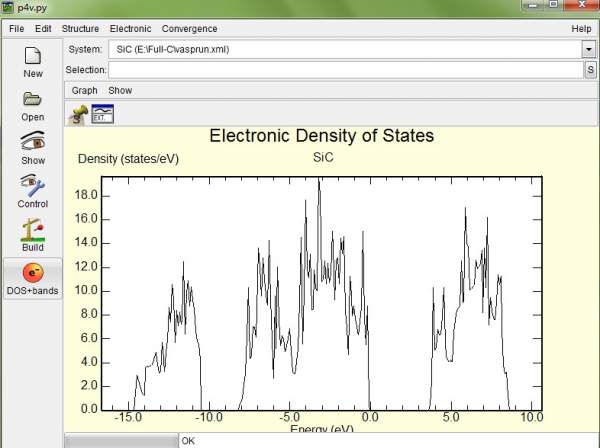Click the 0.0 x-axis energy tick label

coord(370,417)
